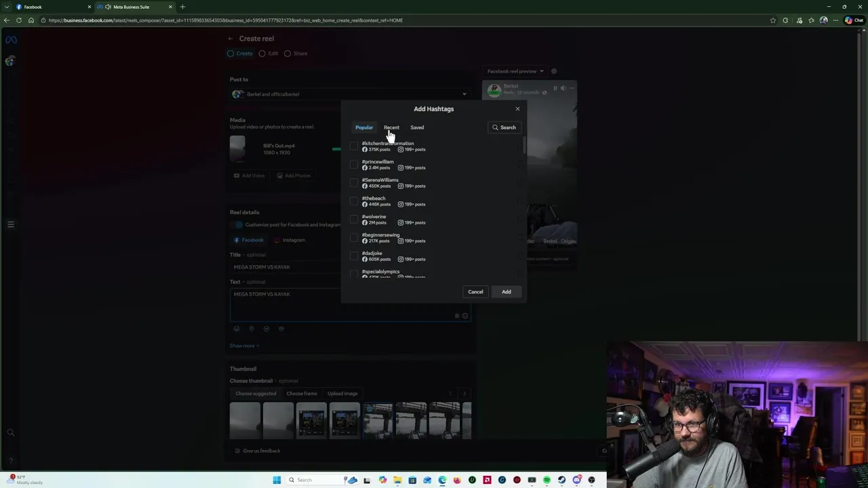The image size is (868, 488).
Task: Pause the reel preview playback
Action: 555,88
